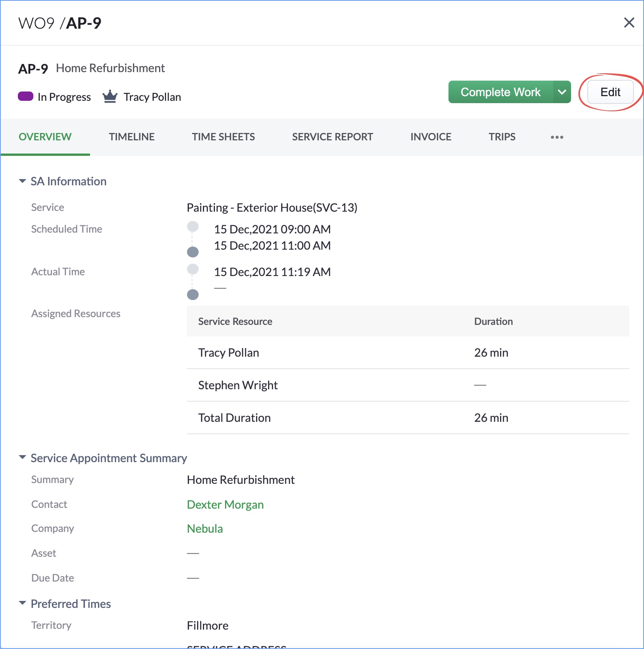Collapse the Service Appointment Summary section
Screen dimensions: 644x649
[23, 458]
